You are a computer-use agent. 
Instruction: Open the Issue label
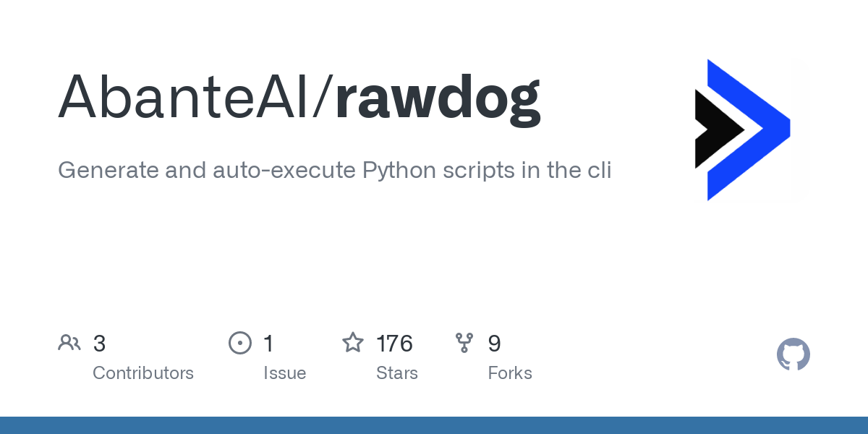(285, 373)
